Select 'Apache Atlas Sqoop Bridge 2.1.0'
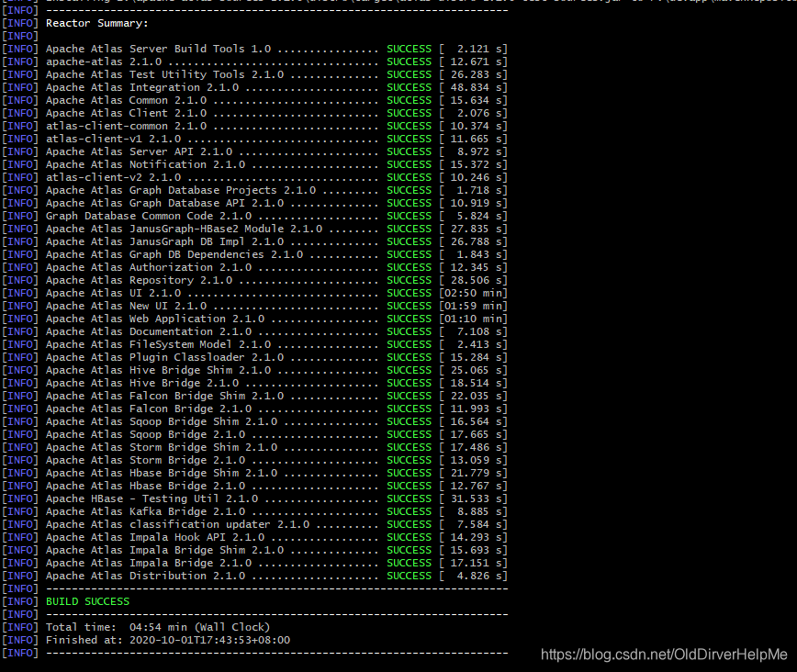The height and width of the screenshot is (672, 797). (x=145, y=434)
